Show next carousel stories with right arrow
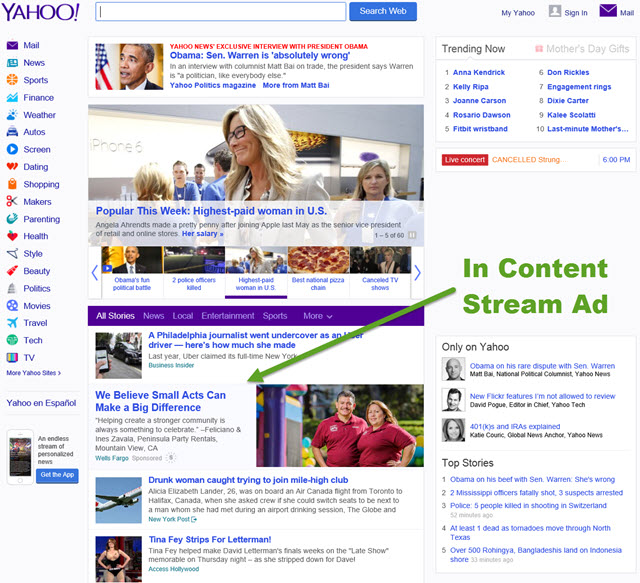The height and width of the screenshot is (583, 640). point(417,273)
